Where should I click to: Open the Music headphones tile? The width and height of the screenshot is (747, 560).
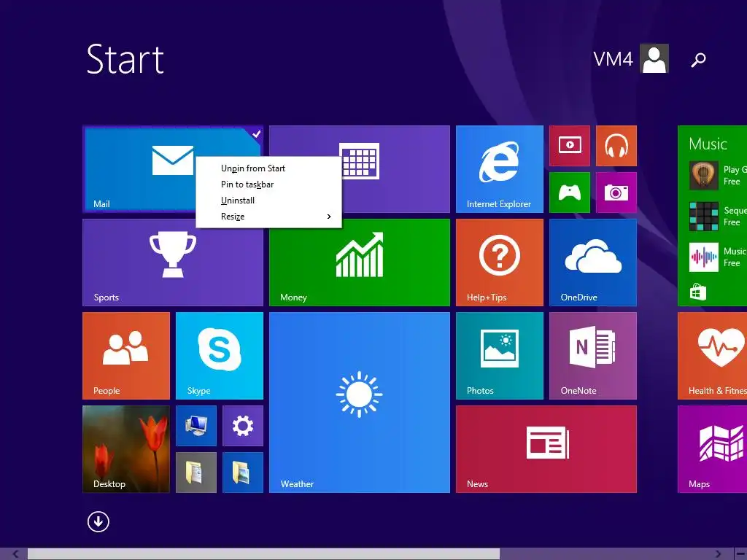(616, 146)
